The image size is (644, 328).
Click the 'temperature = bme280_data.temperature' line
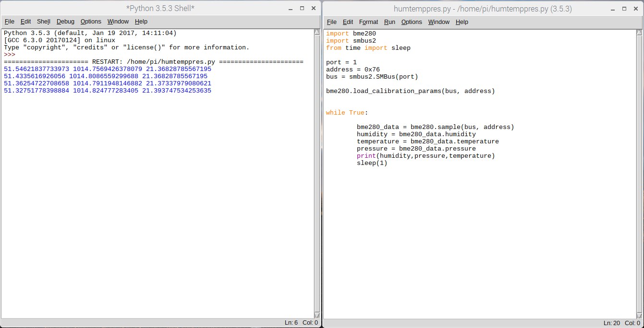point(428,141)
